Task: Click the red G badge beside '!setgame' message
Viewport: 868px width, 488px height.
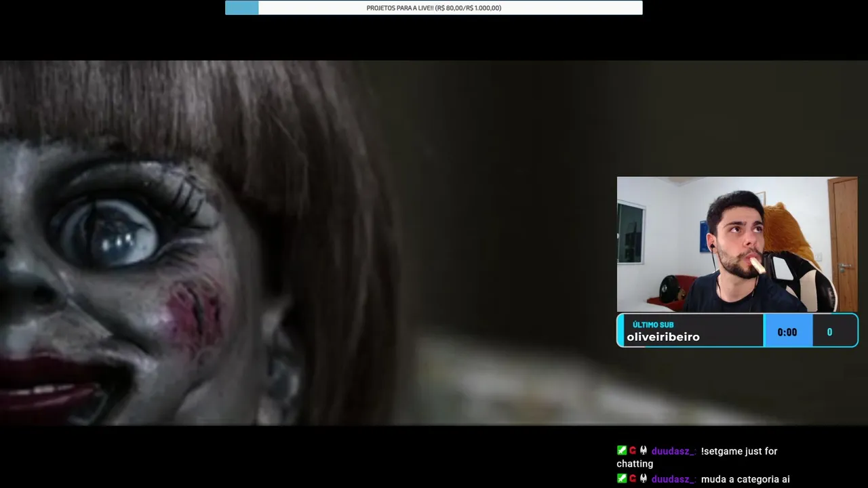Action: [x=633, y=451]
